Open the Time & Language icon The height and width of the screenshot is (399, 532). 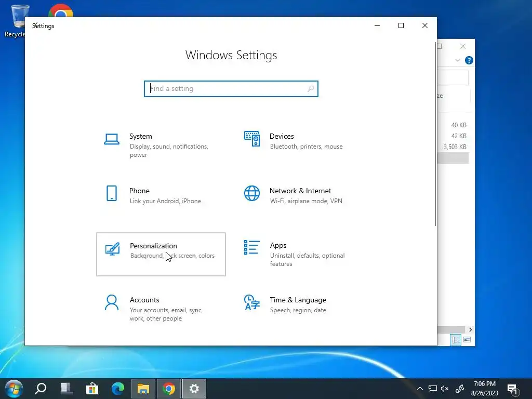[252, 302]
